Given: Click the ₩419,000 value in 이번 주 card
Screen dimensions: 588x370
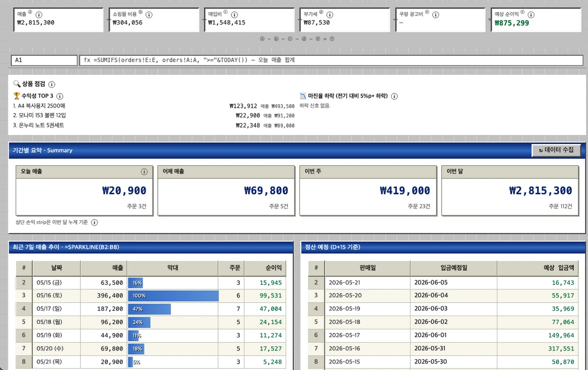Looking at the screenshot, I should [405, 190].
